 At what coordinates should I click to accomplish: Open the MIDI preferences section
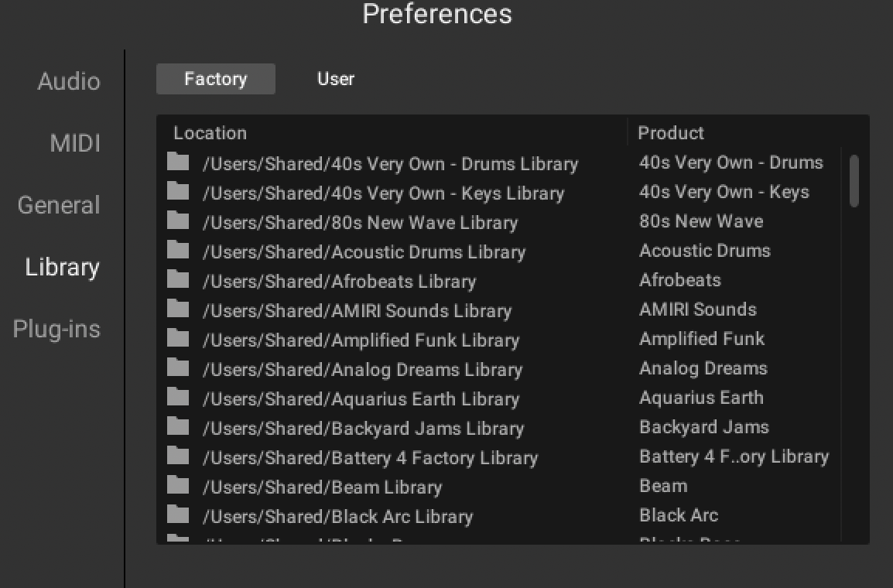(75, 143)
